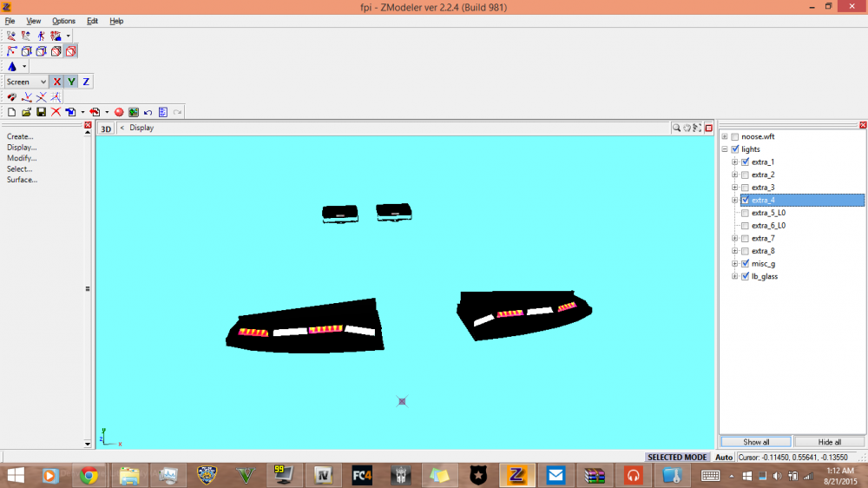
Task: Toggle the X axis button
Action: (56, 82)
